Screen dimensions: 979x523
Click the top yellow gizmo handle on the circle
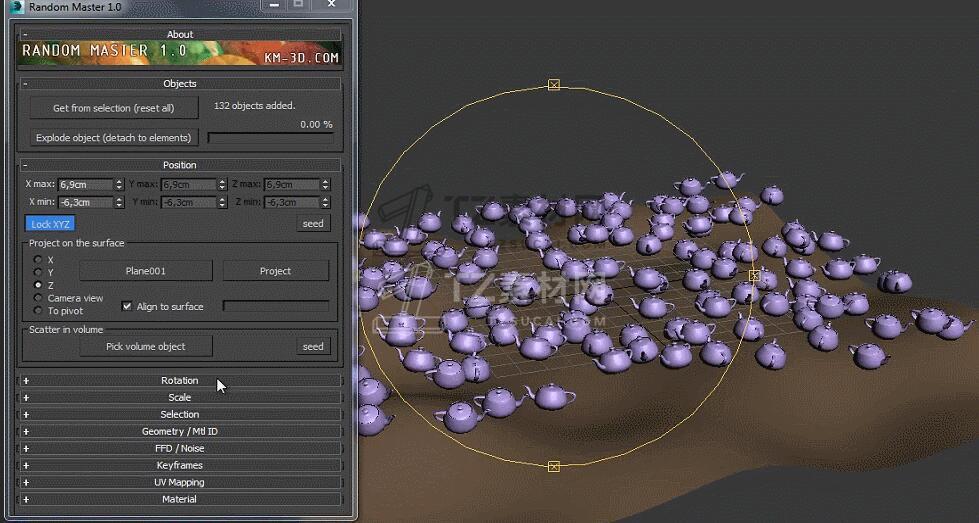pos(554,86)
